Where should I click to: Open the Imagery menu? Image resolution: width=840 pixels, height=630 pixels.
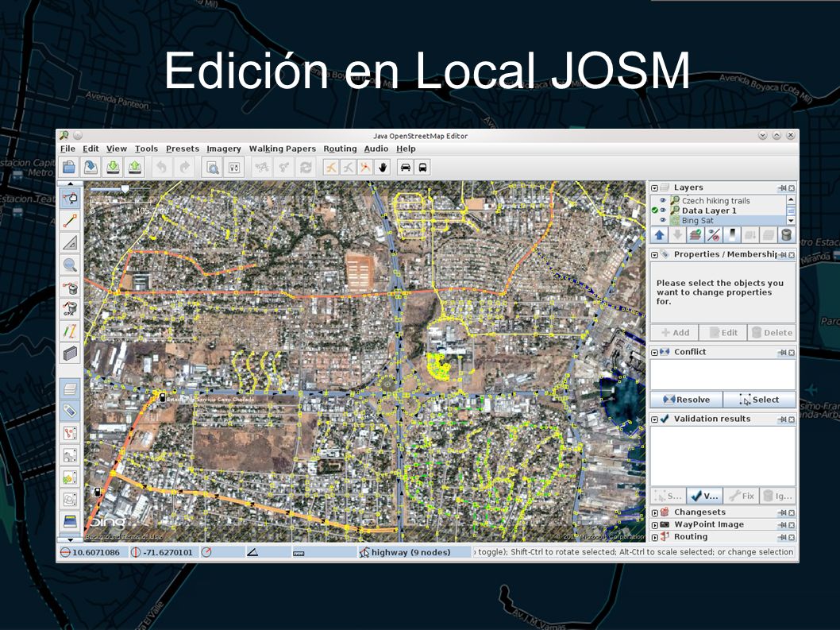223,149
